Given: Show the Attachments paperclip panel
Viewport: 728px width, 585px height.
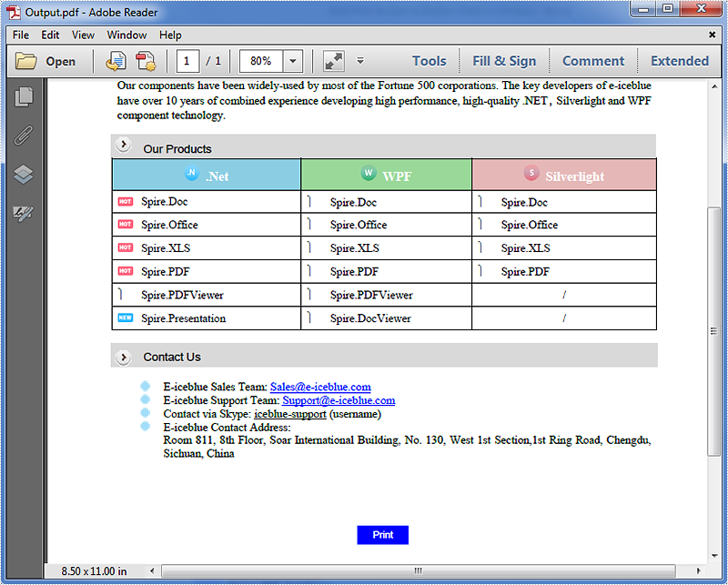Looking at the screenshot, I should click(x=25, y=136).
